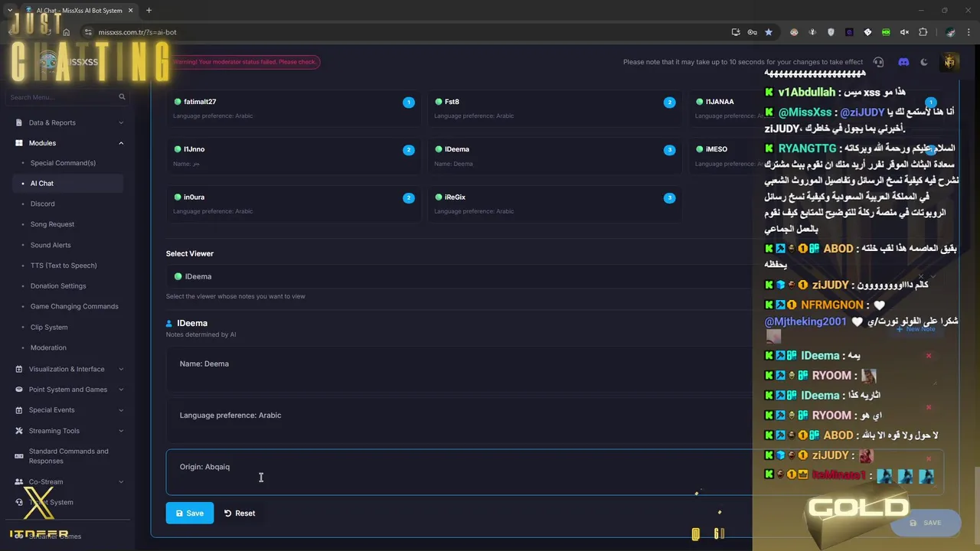
Task: Click the dice extension icon
Action: pyautogui.click(x=867, y=32)
